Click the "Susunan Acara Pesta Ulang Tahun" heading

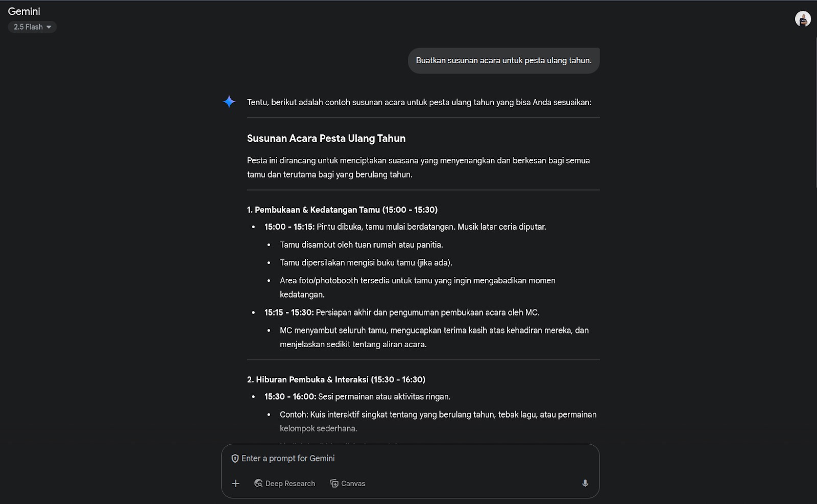click(326, 138)
